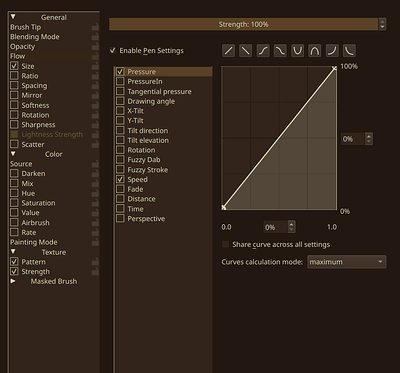400x373 pixels.
Task: Uncheck the Pressure sensor checkbox
Action: tap(120, 72)
